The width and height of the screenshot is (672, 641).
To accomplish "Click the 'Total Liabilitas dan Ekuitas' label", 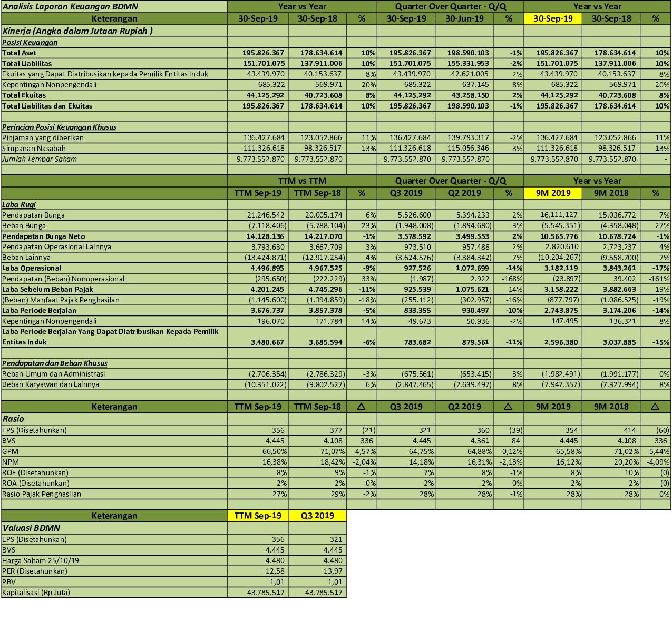I will (x=47, y=106).
